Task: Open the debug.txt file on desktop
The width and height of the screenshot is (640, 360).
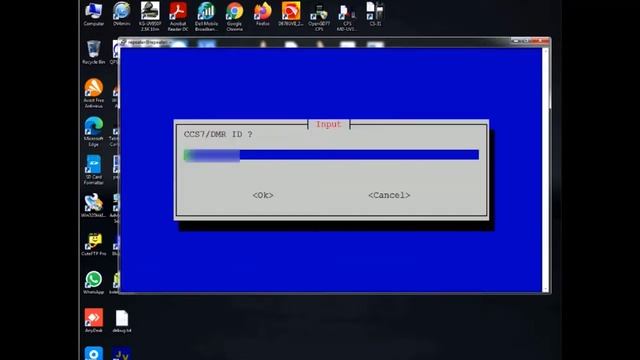Action: coord(122,321)
